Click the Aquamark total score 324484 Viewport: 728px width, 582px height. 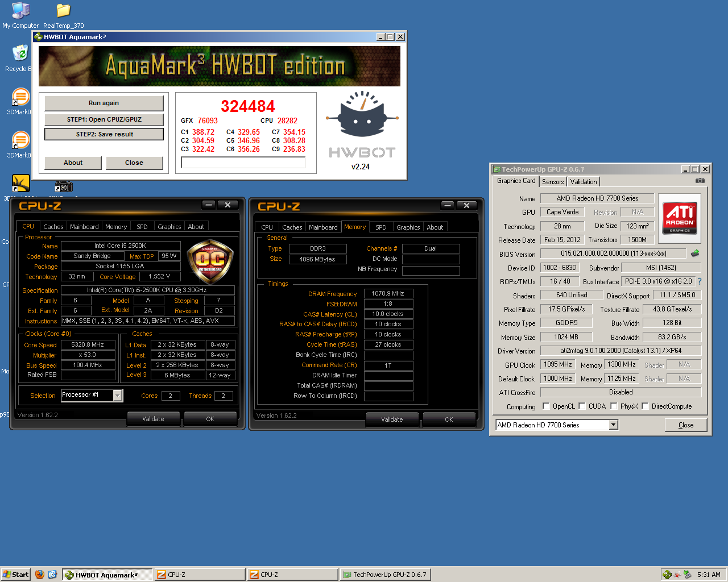[247, 106]
